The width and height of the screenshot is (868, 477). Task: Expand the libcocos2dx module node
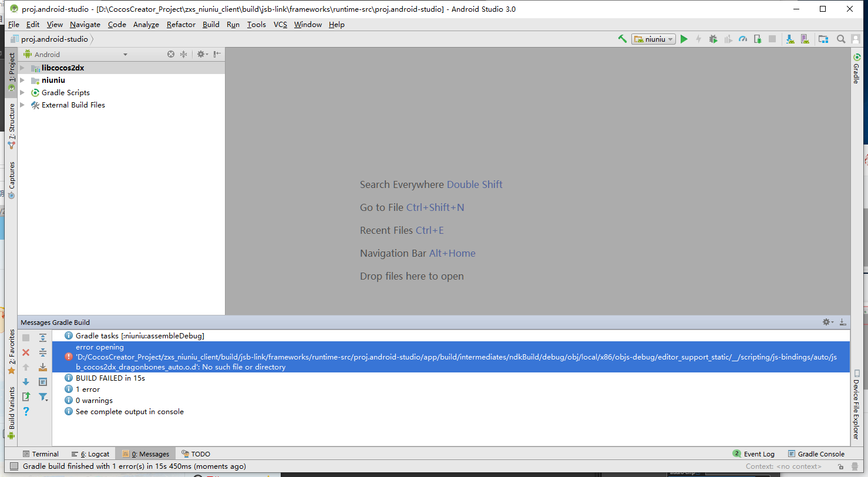coord(22,68)
